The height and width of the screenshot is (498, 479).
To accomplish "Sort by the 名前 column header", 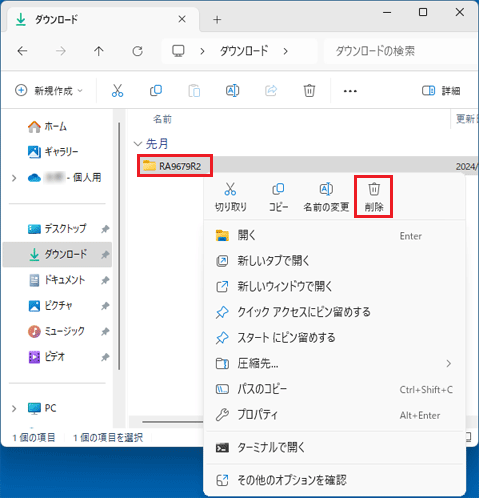I will point(162,119).
